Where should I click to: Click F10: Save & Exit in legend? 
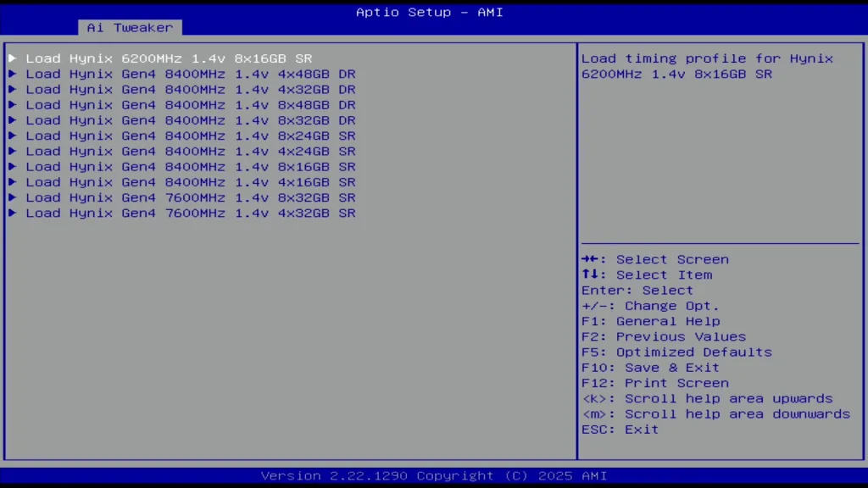point(650,368)
